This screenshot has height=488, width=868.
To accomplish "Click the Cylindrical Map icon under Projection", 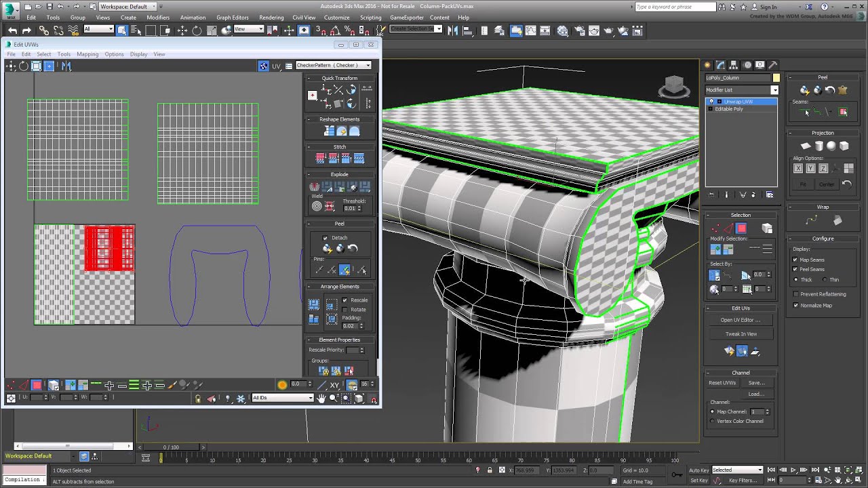I will [818, 146].
